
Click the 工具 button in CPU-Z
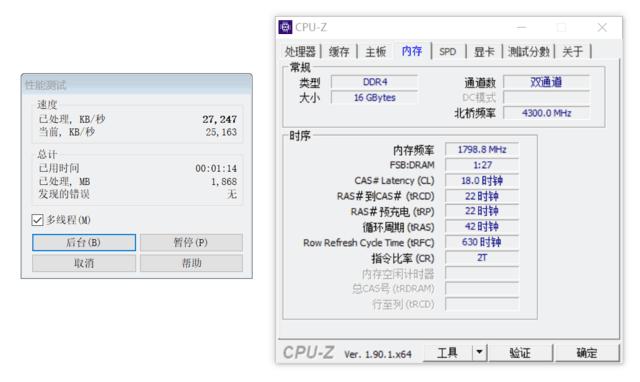click(447, 353)
